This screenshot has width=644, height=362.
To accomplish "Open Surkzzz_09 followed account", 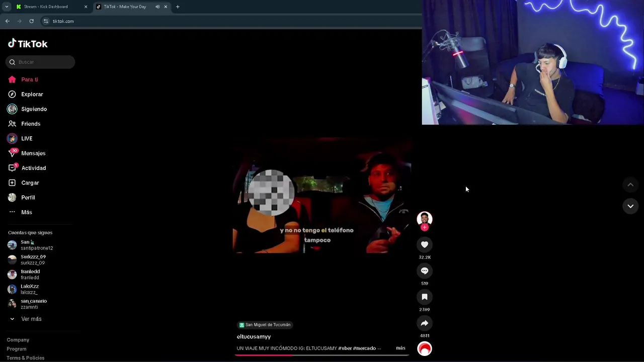I will coord(27,259).
